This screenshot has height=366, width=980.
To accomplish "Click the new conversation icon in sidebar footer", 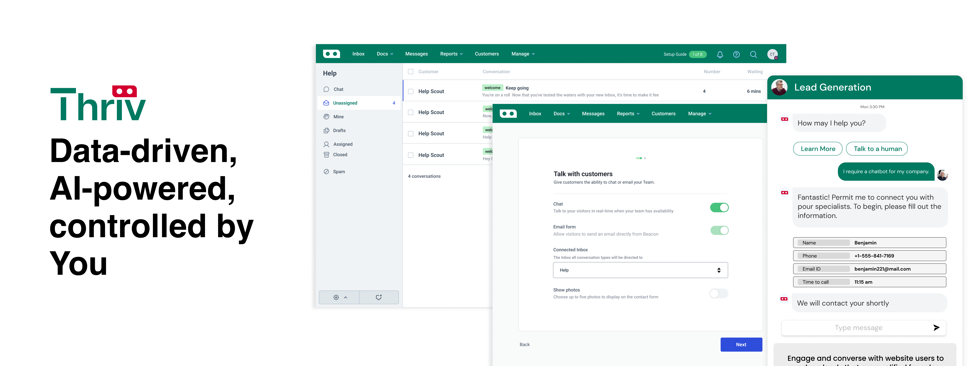I will (x=379, y=298).
